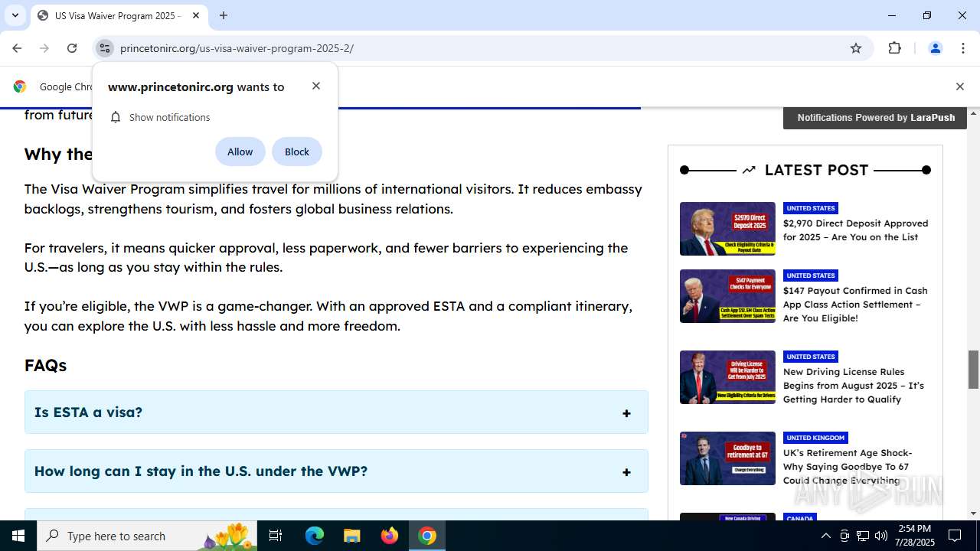
Task: Open Goodbye to retirement at 67 thumbnail
Action: pos(727,458)
